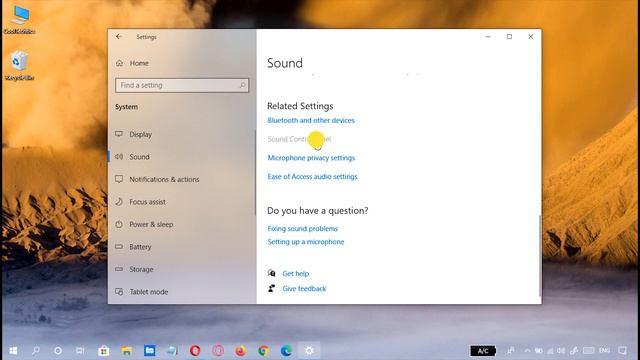Open Setting up a microphone link
The width and height of the screenshot is (640, 360).
(306, 242)
